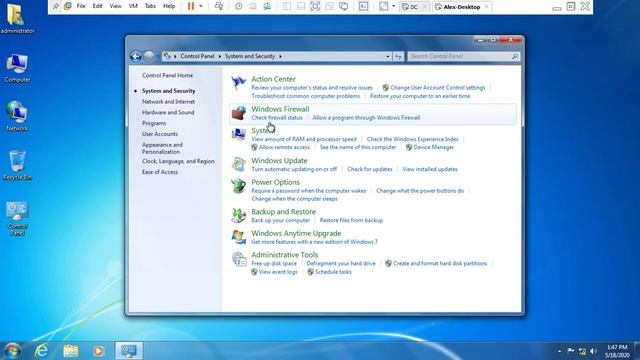640x360 pixels.
Task: Open Ease of Access
Action: point(160,172)
